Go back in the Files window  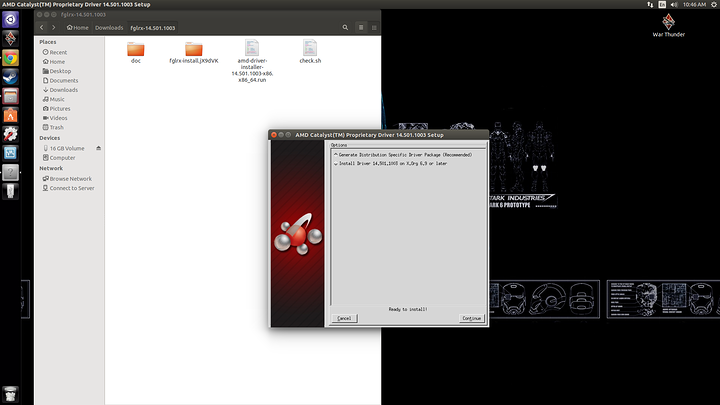point(42,28)
